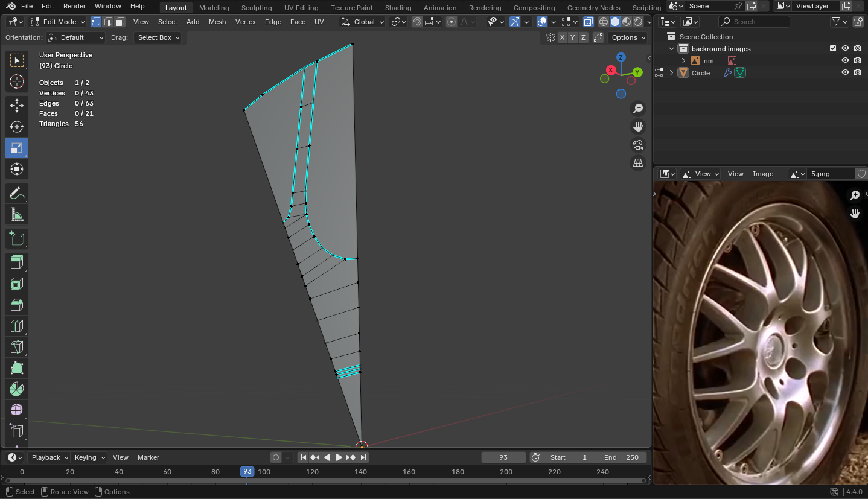Image resolution: width=868 pixels, height=499 pixels.
Task: Click the End frame field showing 250
Action: (621, 457)
